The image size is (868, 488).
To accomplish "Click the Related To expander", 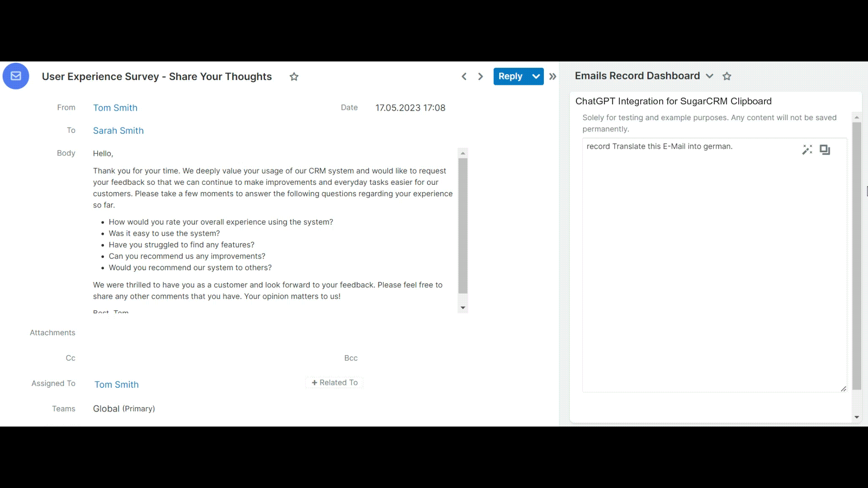I will pyautogui.click(x=335, y=382).
